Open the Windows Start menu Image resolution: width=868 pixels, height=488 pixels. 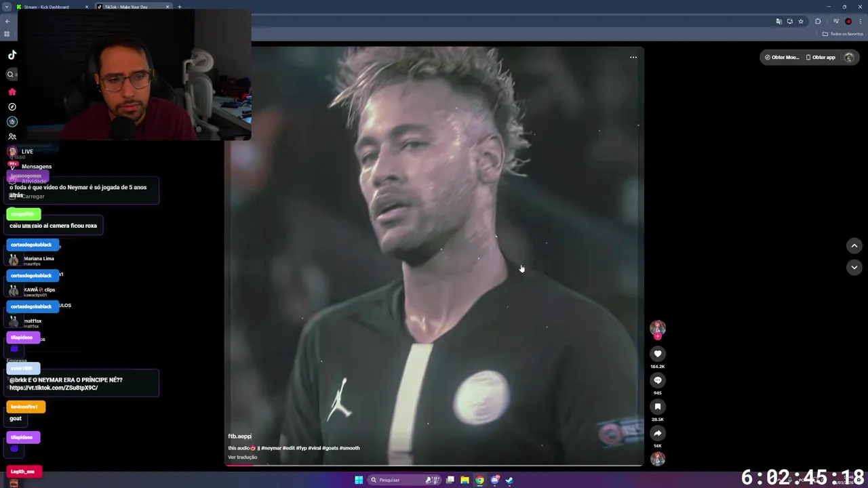pyautogui.click(x=359, y=480)
